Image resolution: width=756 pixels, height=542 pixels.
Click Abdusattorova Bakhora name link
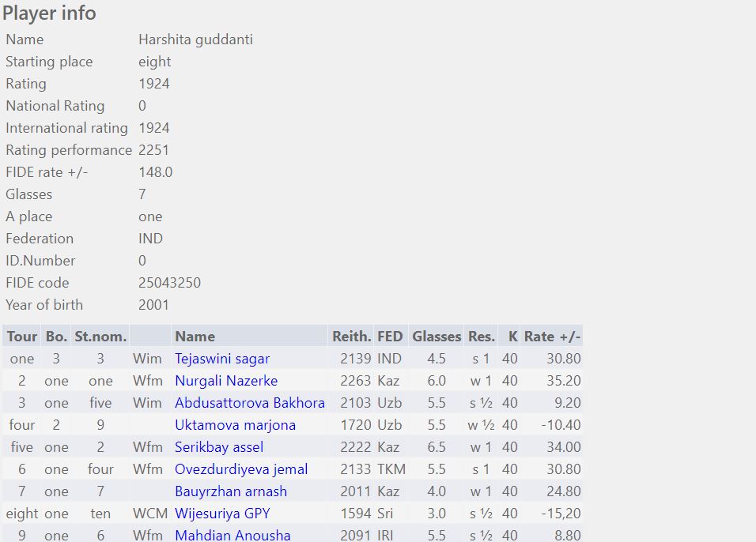249,403
